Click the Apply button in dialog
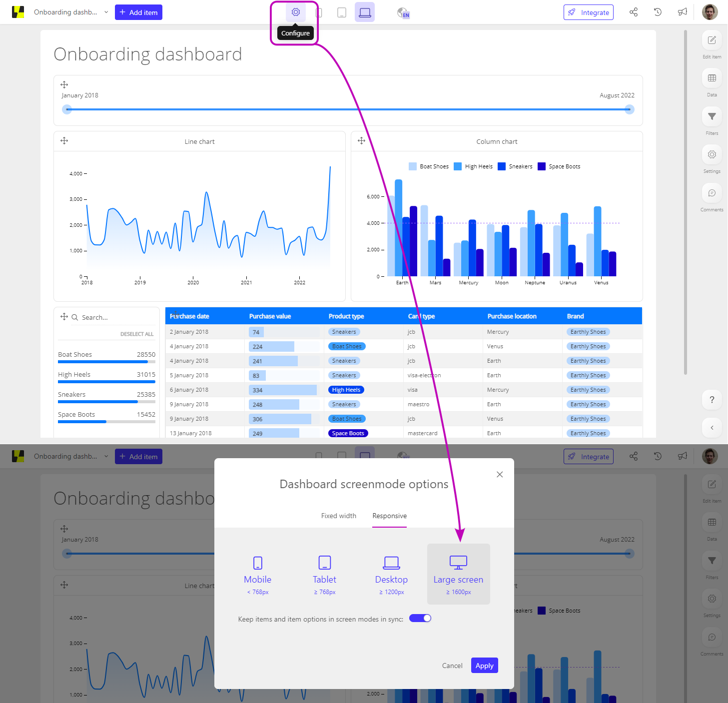This screenshot has width=728, height=703. pyautogui.click(x=484, y=666)
